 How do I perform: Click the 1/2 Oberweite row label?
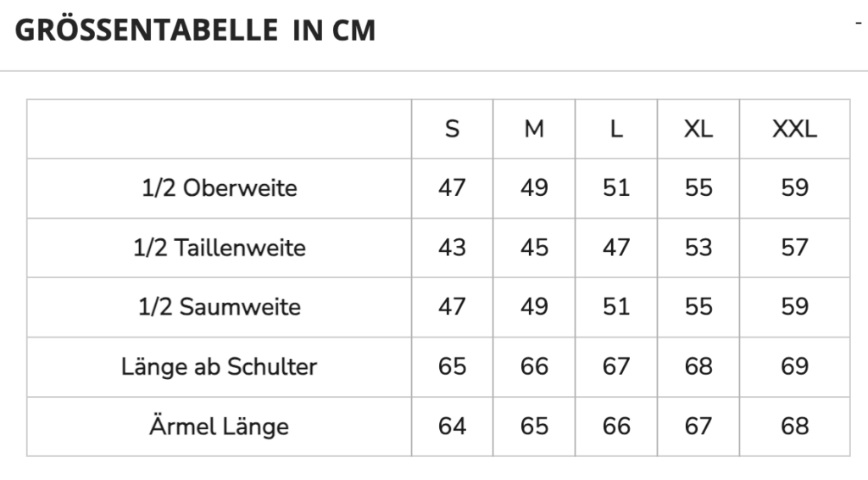tap(220, 188)
